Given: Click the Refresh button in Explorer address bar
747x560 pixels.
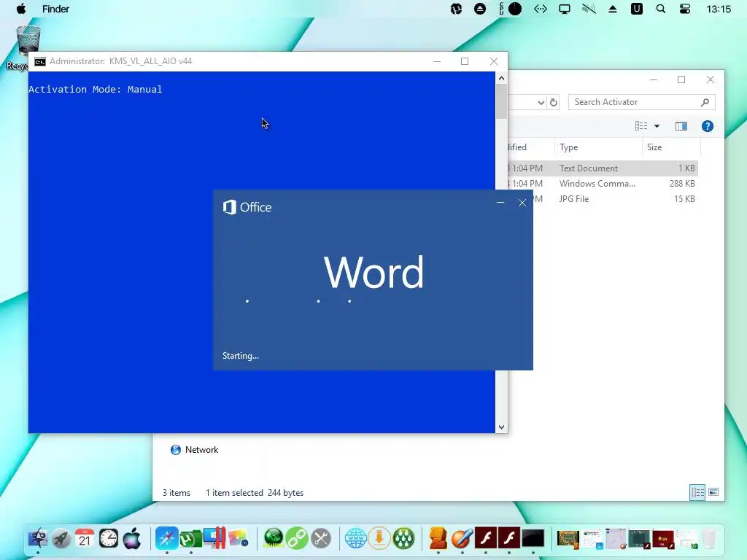Looking at the screenshot, I should click(x=553, y=102).
